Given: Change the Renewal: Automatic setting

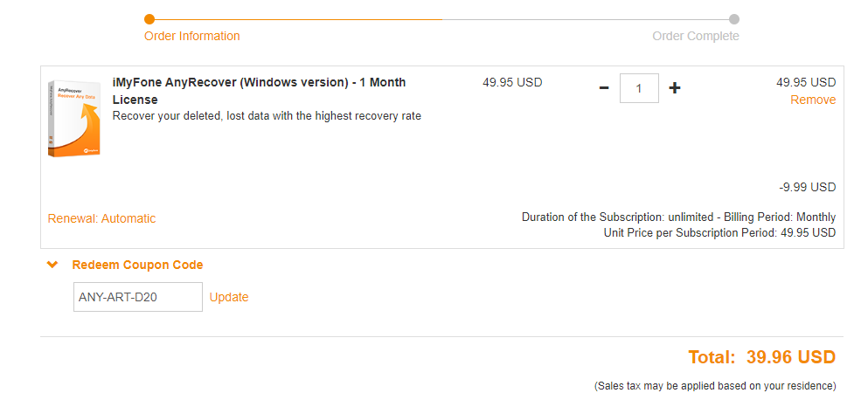Looking at the screenshot, I should click(102, 218).
